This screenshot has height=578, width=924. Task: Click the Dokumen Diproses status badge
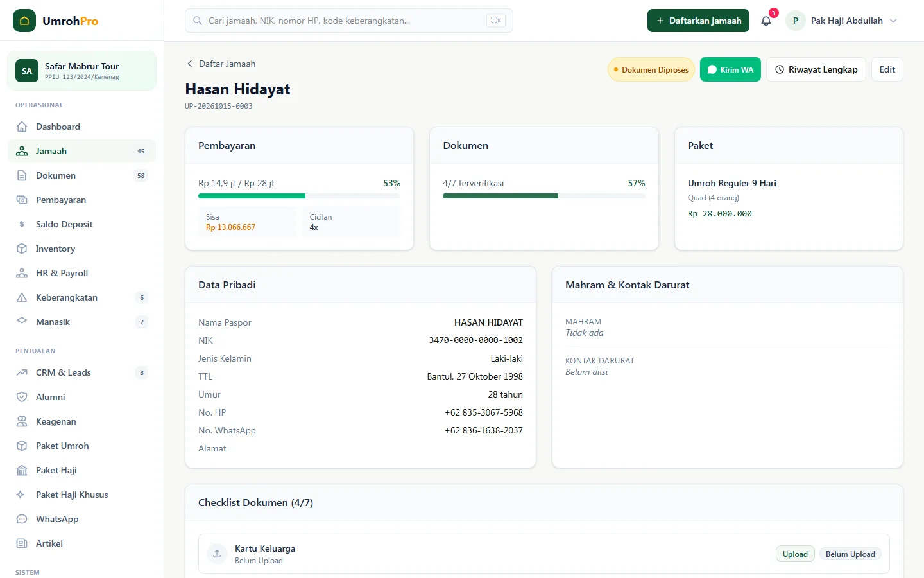[651, 69]
